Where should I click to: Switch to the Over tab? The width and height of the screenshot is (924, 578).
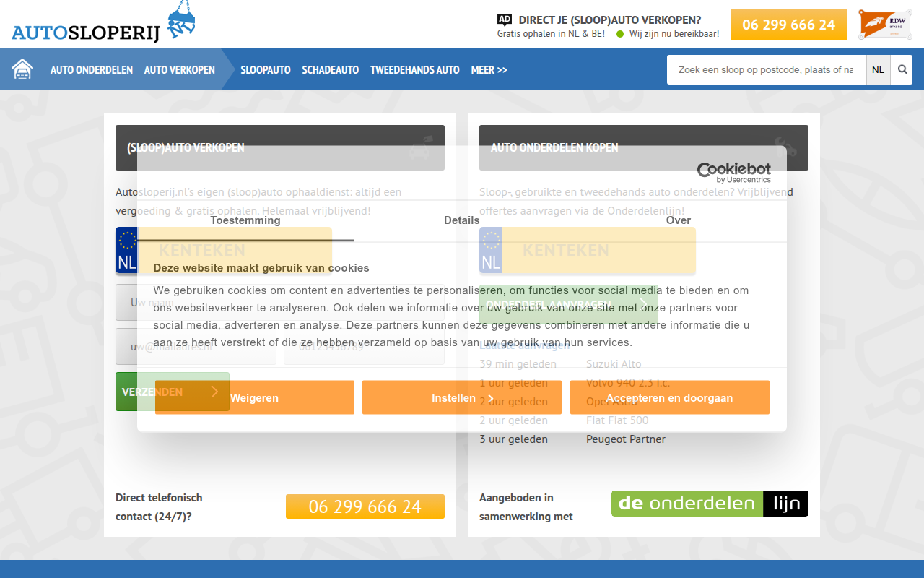(x=679, y=220)
